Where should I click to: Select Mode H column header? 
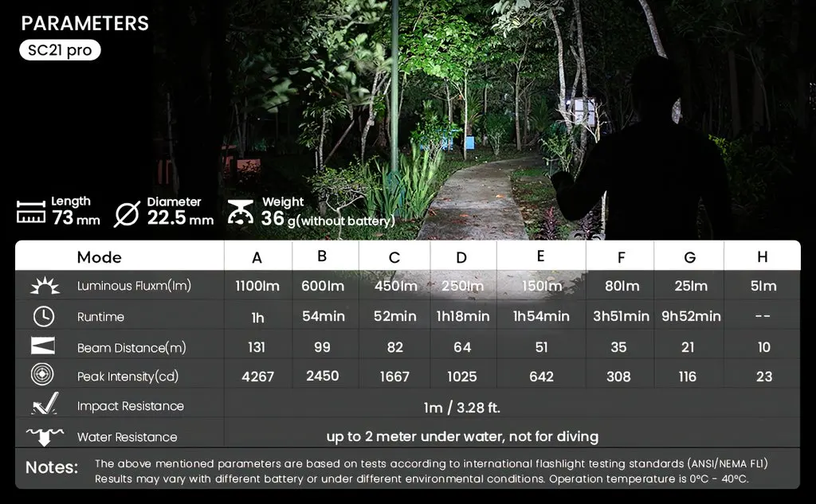pos(763,257)
